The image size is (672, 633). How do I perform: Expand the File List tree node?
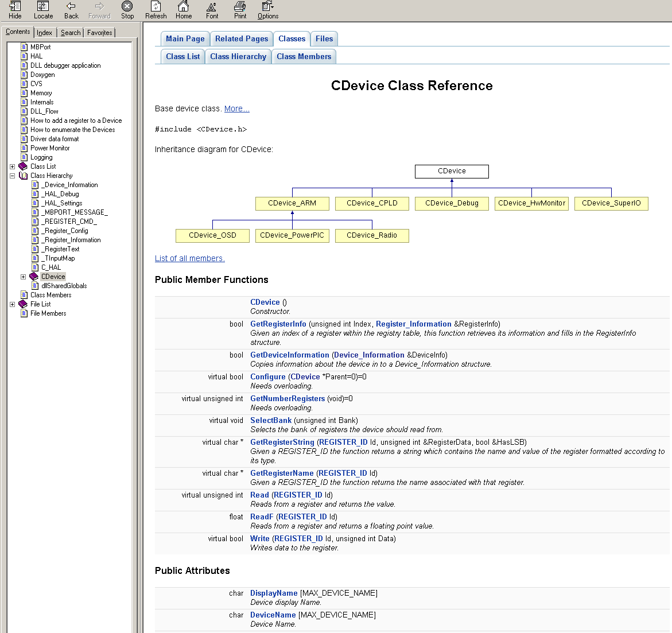(x=12, y=304)
